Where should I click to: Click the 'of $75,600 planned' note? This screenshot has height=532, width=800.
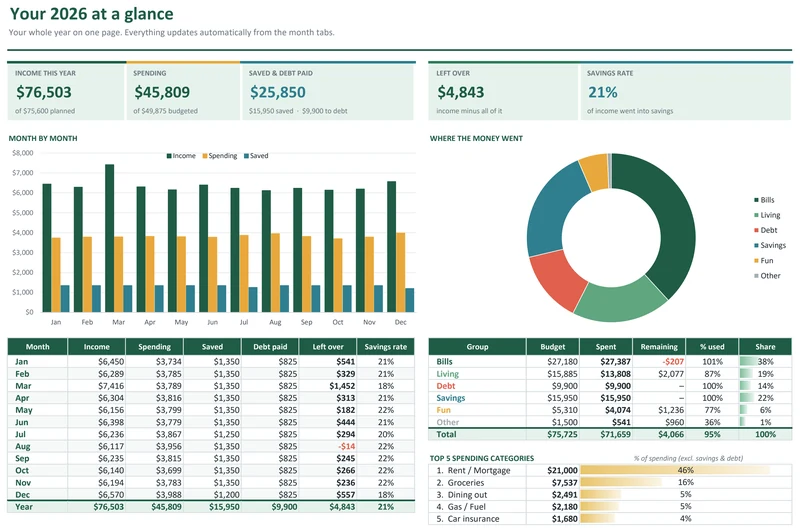pos(45,111)
